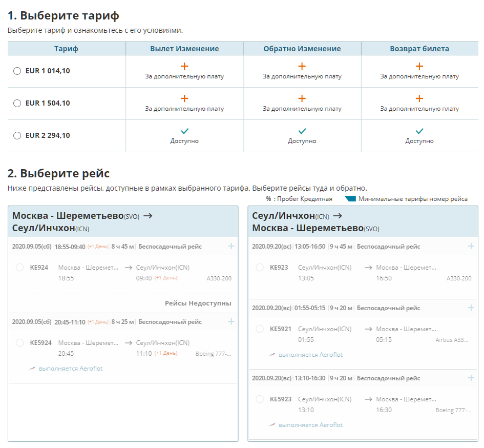Choose flight KE5924 radio button

click(x=20, y=342)
